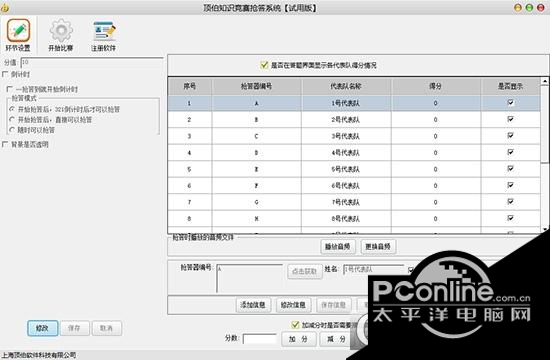Click the 取消 button at bottom left
This screenshot has height=360, width=550.
tap(106, 328)
